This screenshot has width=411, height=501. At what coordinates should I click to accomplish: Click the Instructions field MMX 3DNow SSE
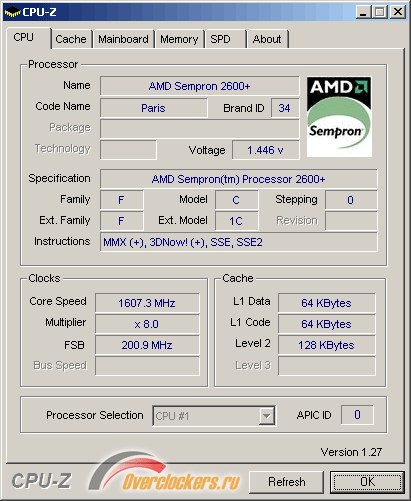239,242
